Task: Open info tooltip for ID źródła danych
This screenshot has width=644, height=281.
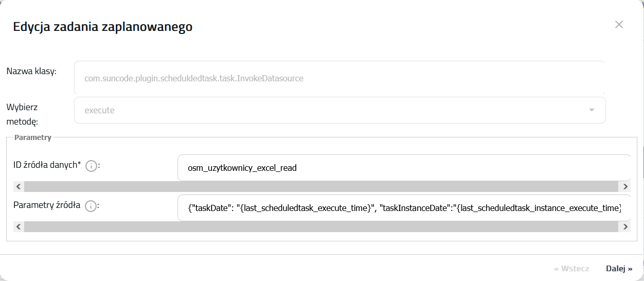Action: point(92,166)
